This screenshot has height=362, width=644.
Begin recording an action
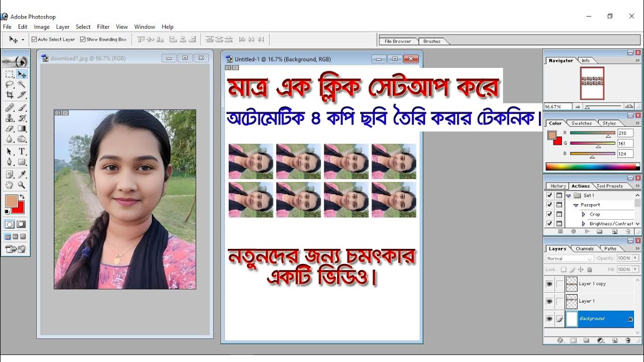(x=574, y=231)
